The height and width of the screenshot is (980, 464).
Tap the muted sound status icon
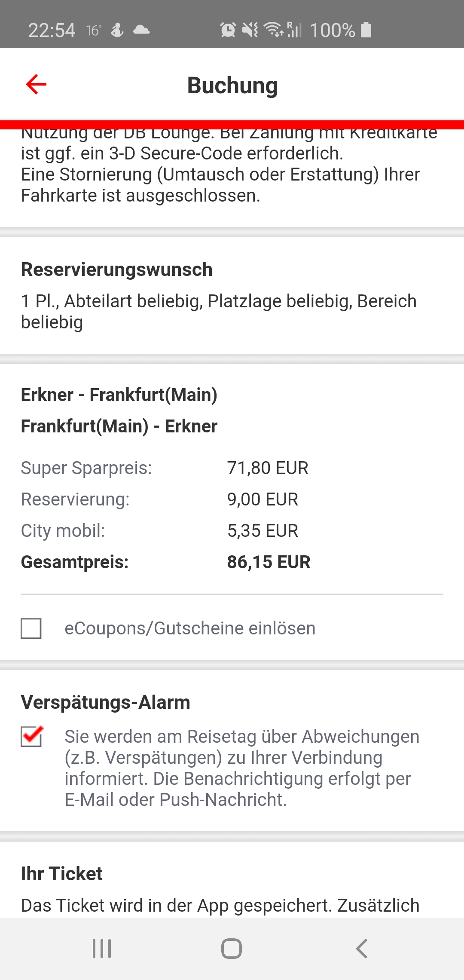(x=250, y=30)
